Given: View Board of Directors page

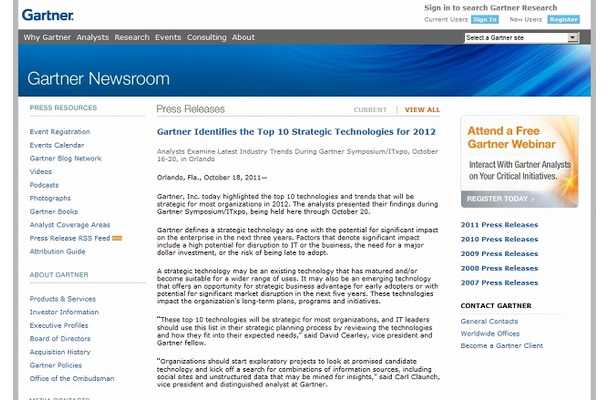Looking at the screenshot, I should coord(60,339).
